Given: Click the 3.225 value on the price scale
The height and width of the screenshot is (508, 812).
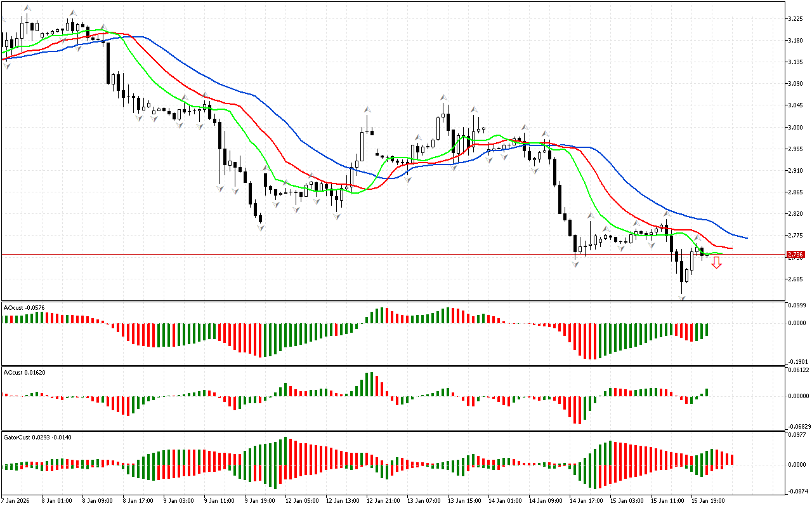Looking at the screenshot, I should click(795, 18).
